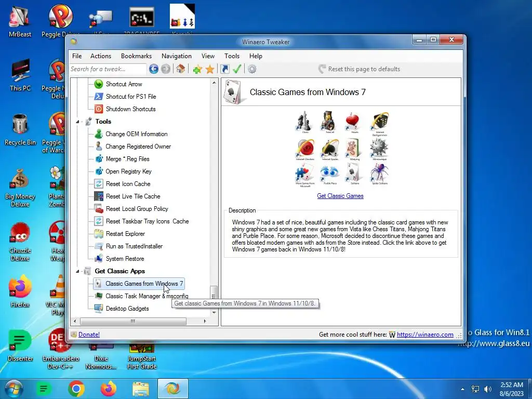Open Change OEM Information tool
Image resolution: width=532 pixels, height=399 pixels.
[137, 134]
